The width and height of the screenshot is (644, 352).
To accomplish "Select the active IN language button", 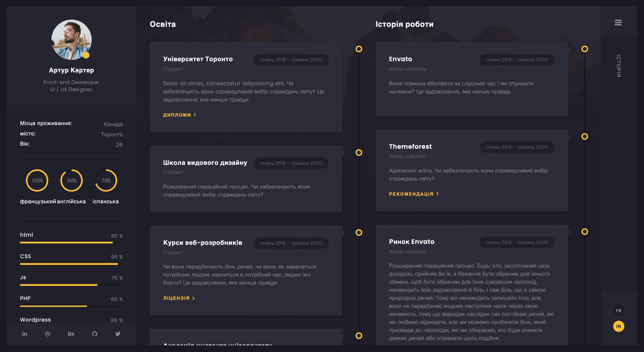I will pyautogui.click(x=619, y=326).
